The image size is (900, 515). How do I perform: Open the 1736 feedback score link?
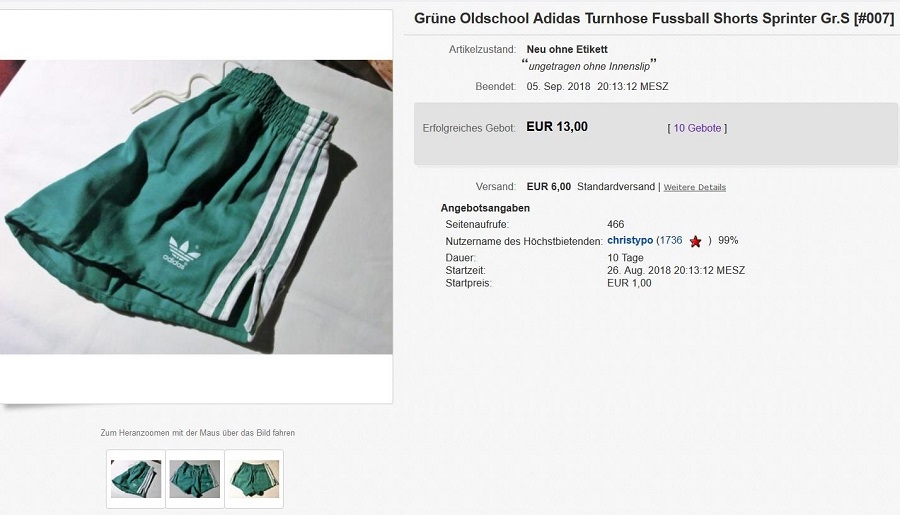[671, 240]
